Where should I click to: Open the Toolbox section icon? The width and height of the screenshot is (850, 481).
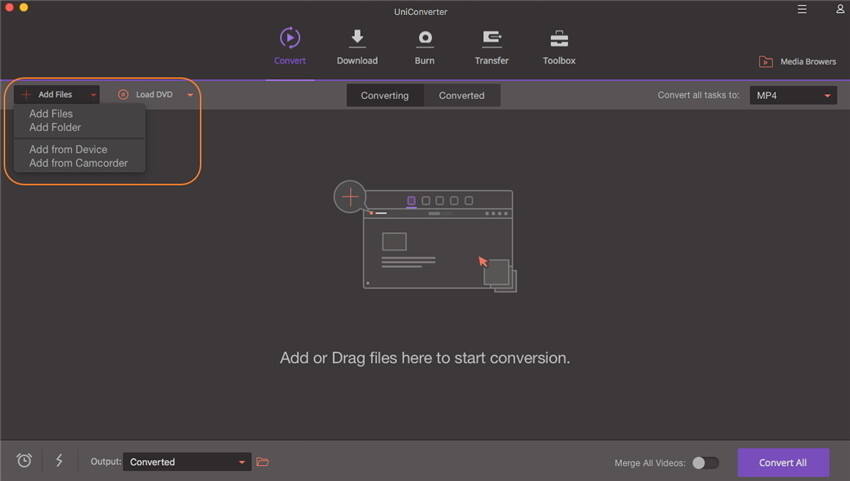click(559, 38)
